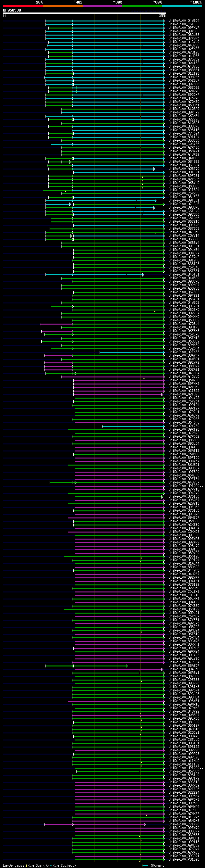Click label UniRef100_B3XXG9
This screenshot has width=205, height=868.
point(184,785)
